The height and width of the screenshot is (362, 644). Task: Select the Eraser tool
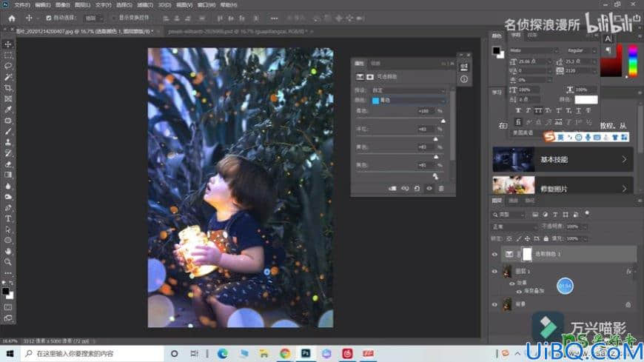point(8,164)
